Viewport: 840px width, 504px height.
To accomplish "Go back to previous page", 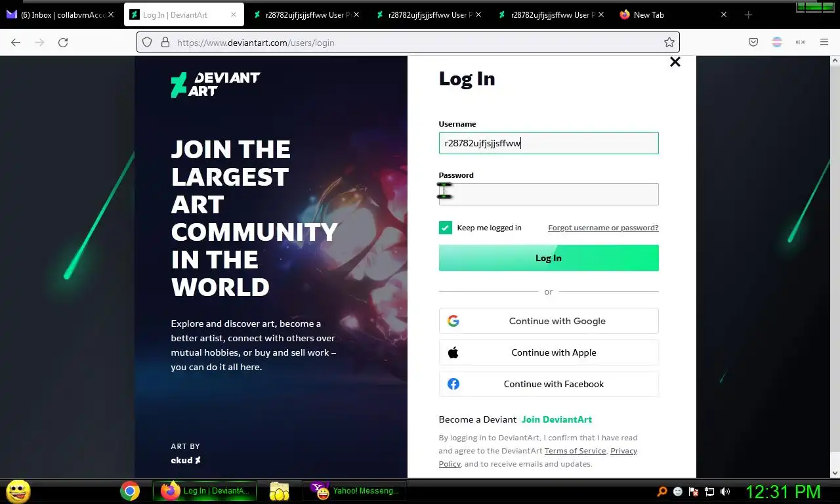I will tap(16, 42).
